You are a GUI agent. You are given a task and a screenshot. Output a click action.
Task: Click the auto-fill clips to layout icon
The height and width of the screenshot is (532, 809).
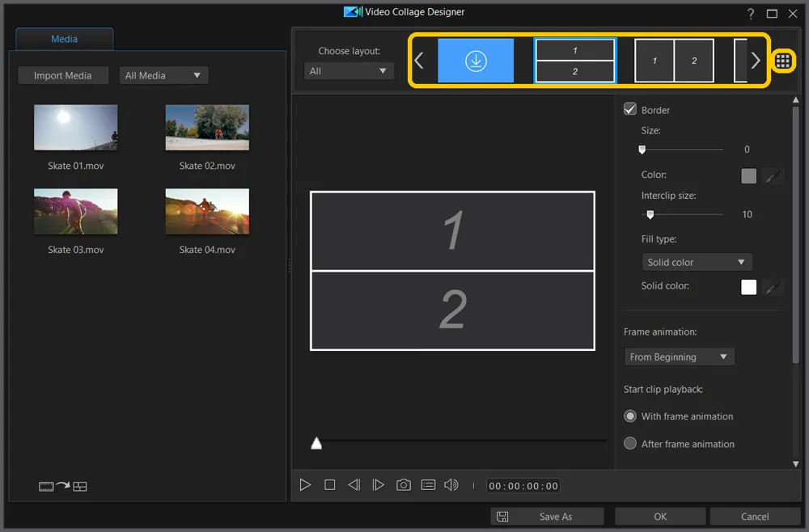point(63,486)
